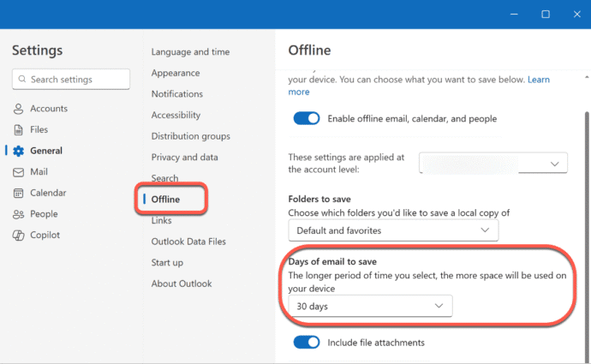
Task: Disable offline email, calendar, and people toggle
Action: pos(306,118)
